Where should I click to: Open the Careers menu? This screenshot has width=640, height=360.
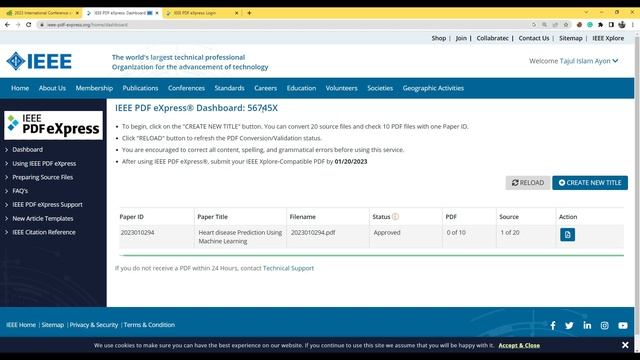[265, 88]
